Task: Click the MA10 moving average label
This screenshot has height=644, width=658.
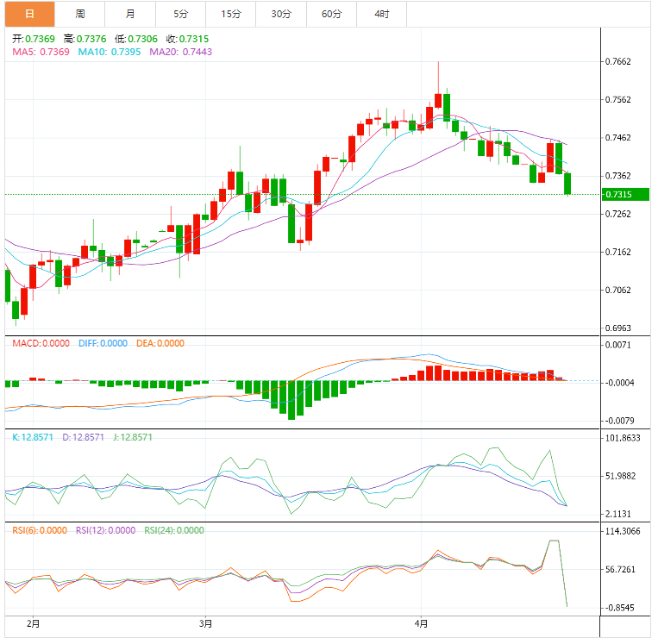Action: (110, 52)
